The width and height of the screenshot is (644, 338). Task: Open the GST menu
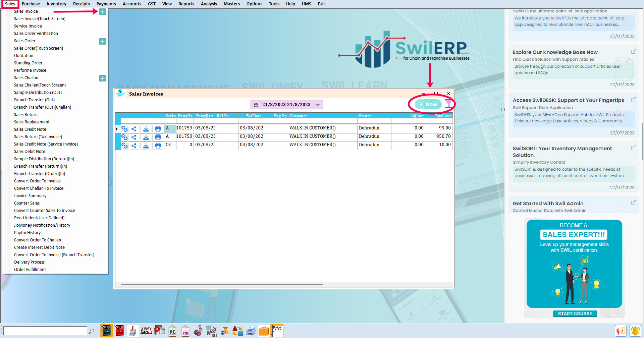coord(152,4)
